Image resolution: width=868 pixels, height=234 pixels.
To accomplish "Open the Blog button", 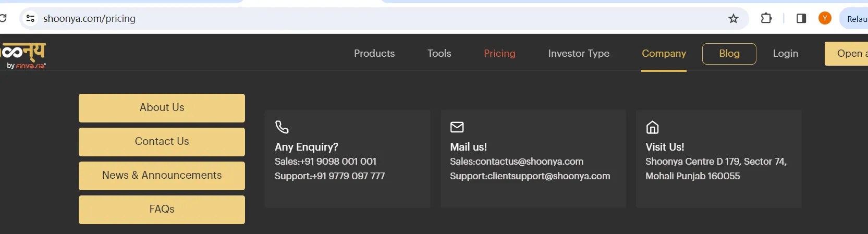I will [x=729, y=54].
